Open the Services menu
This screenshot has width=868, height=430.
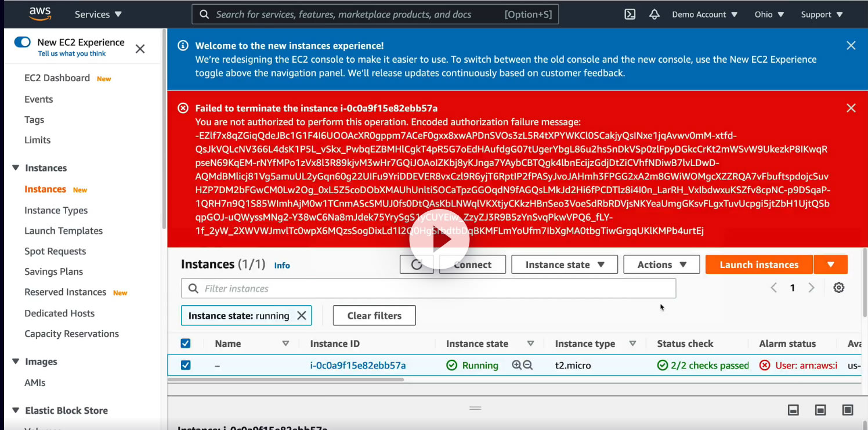pos(98,15)
